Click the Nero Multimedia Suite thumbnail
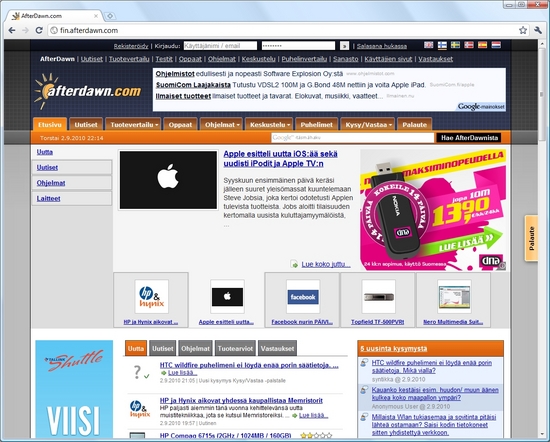Viewport: 550px width, 442px height. 454,296
